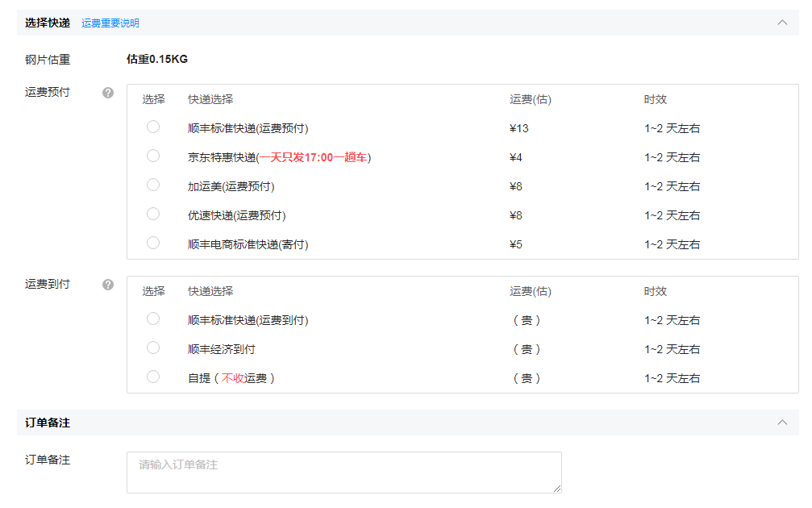Click 时效 header in 运费到付 table
Image resolution: width=812 pixels, height=508 pixels.
pyautogui.click(x=655, y=292)
